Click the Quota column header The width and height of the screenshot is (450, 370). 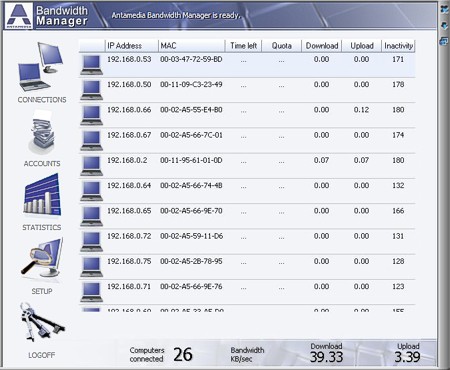[x=282, y=46]
